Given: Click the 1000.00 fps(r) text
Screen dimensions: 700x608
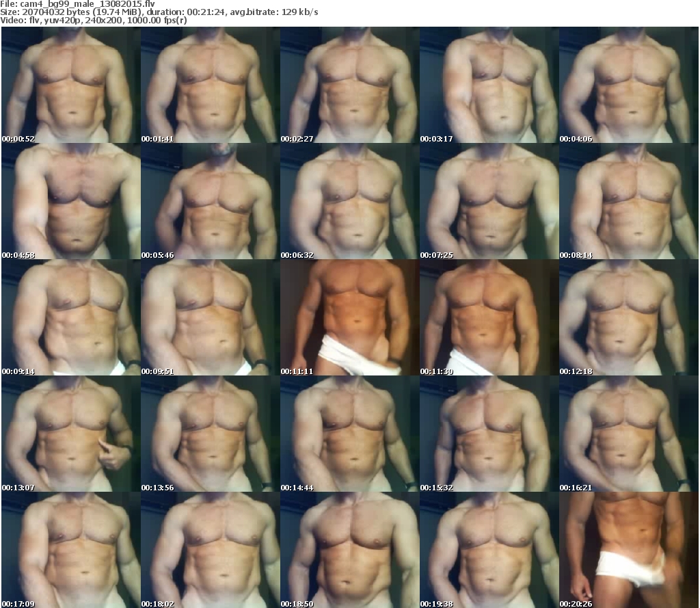Looking at the screenshot, I should coord(157,20).
